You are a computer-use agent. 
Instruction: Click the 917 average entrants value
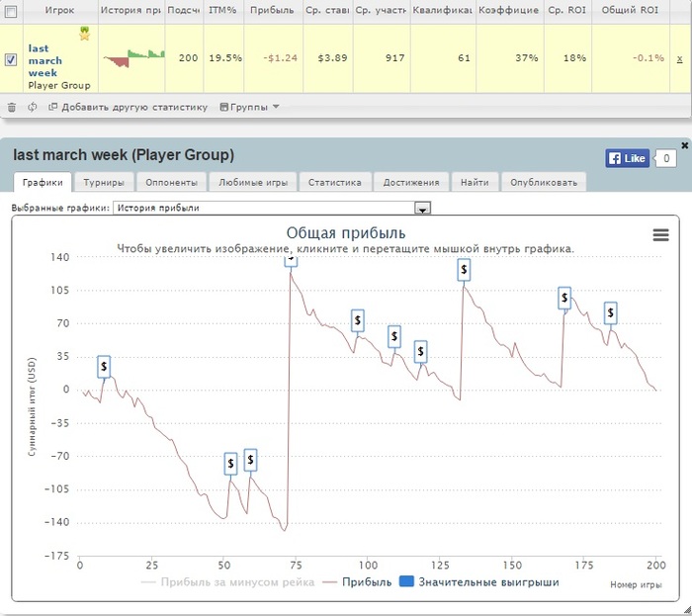pyautogui.click(x=395, y=58)
